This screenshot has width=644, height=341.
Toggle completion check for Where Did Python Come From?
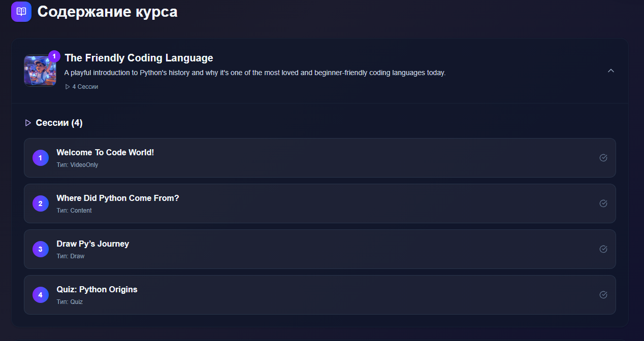603,203
